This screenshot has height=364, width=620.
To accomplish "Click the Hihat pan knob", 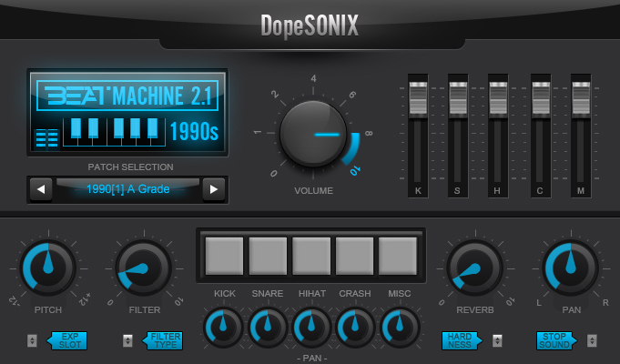I will (311, 324).
